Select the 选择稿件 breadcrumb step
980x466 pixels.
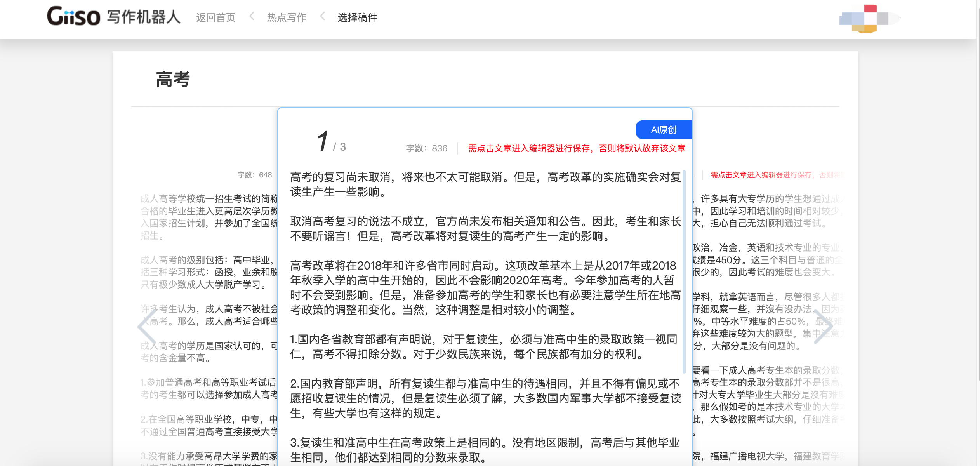pos(358,18)
